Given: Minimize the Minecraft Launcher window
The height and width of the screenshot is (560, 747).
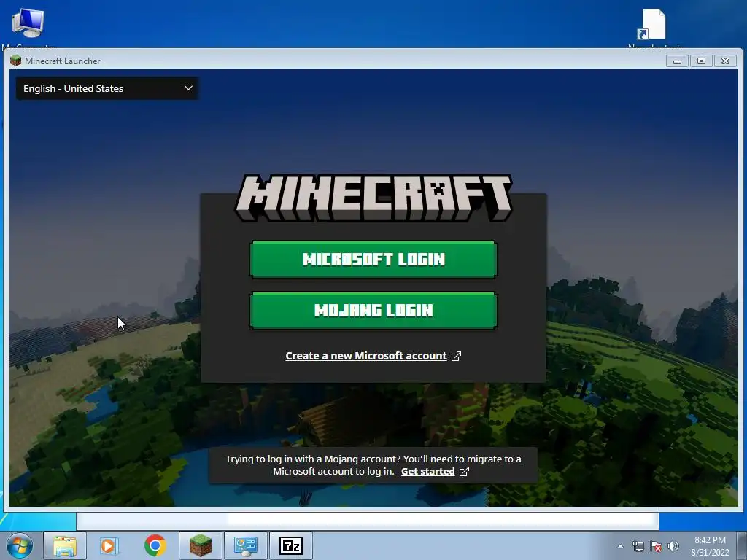Looking at the screenshot, I should [677, 61].
